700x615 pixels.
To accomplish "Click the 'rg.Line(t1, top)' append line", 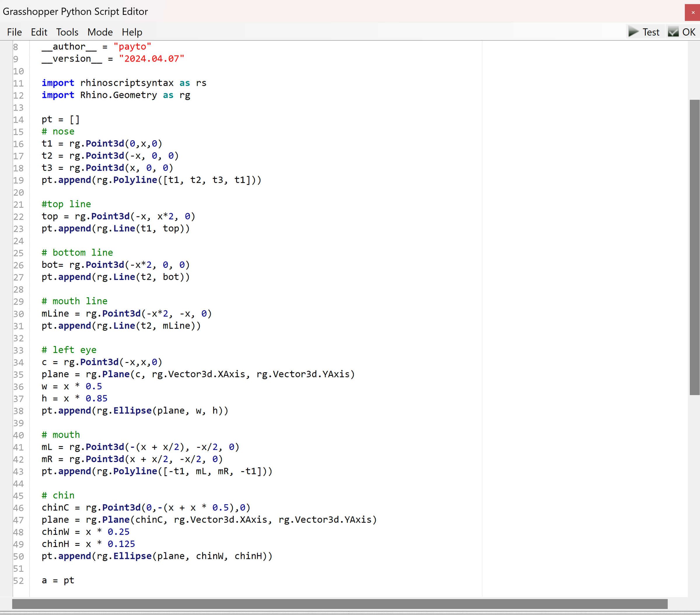I will (x=116, y=228).
